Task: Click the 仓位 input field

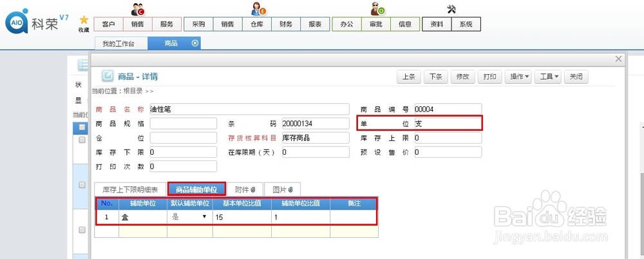Action: coord(183,138)
